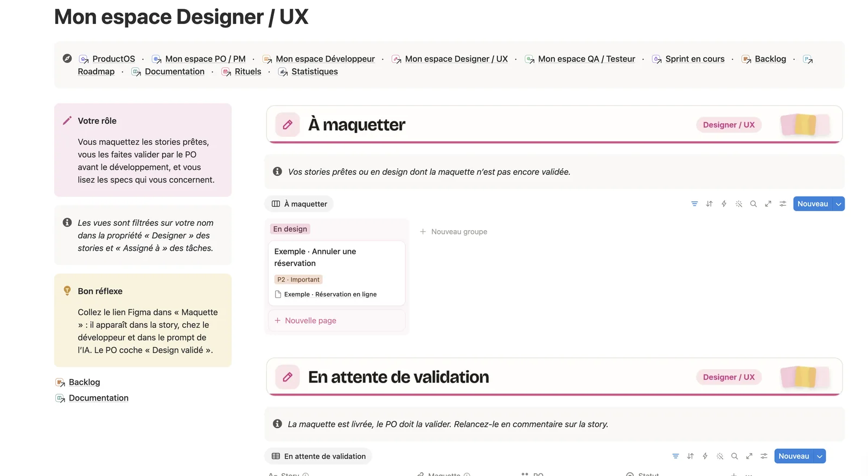Click info icon in 'Les vues sont filtrées' callout
This screenshot has width=868, height=476.
click(67, 223)
